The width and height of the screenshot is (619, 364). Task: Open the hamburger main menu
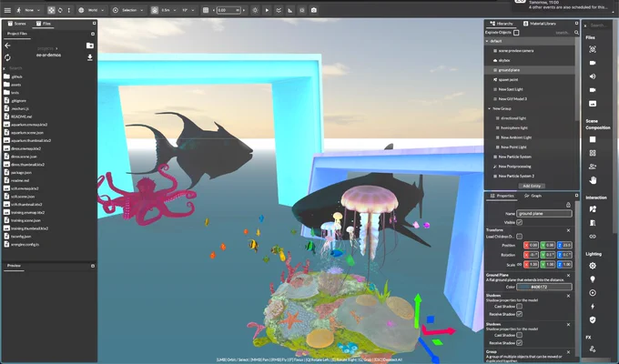point(7,10)
